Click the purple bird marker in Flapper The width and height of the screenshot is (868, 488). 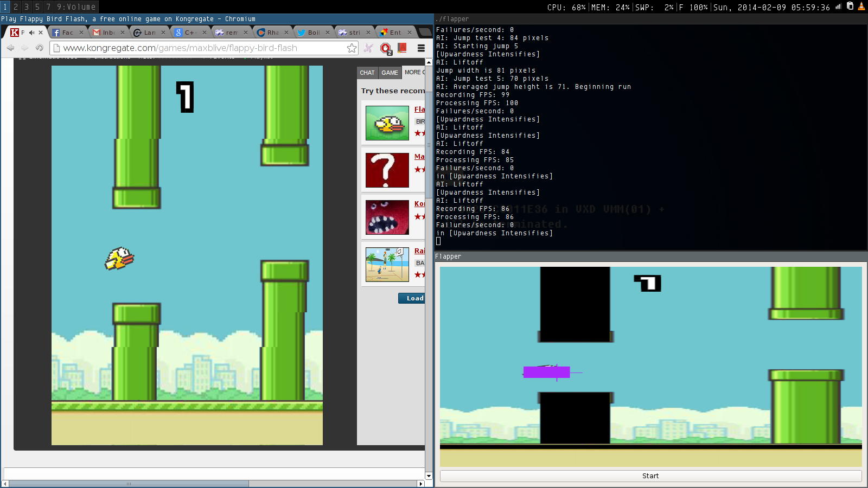click(546, 372)
